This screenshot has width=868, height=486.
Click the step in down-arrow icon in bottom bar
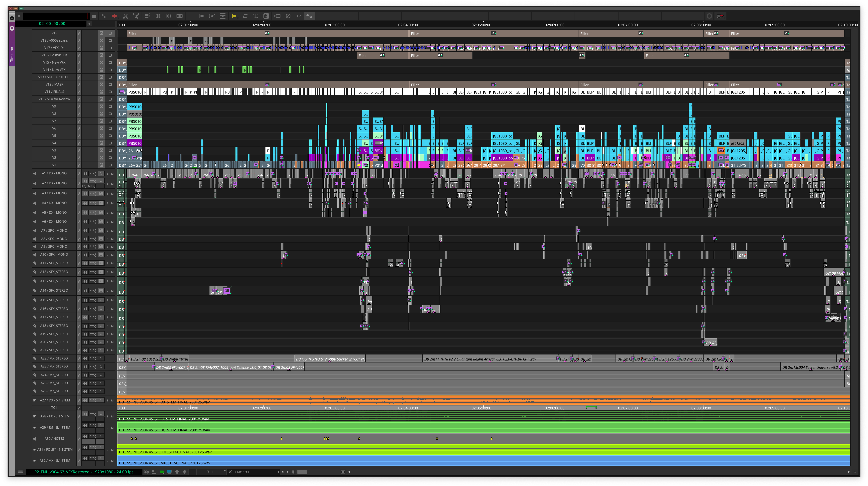pyautogui.click(x=177, y=472)
